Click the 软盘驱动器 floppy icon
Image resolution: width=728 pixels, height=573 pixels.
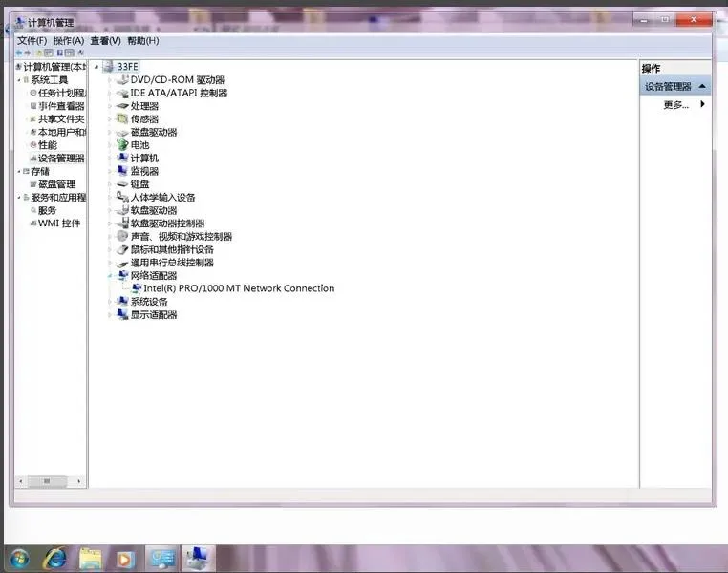point(122,210)
